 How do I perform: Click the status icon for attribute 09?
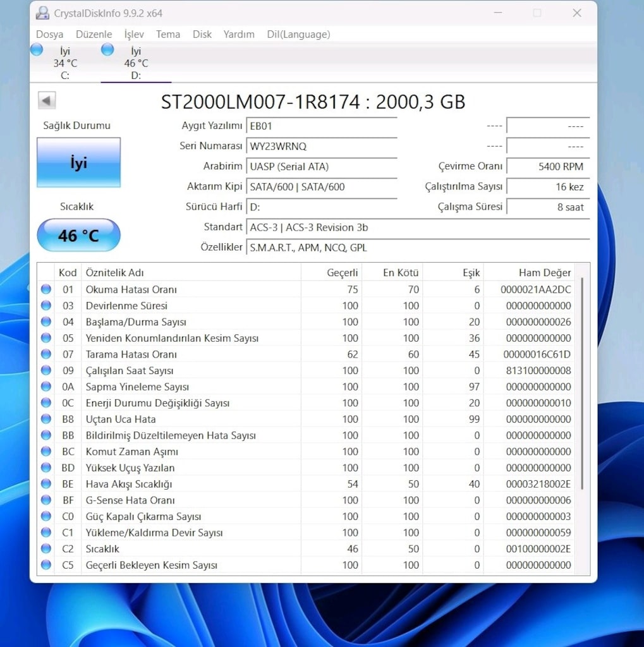tap(46, 370)
